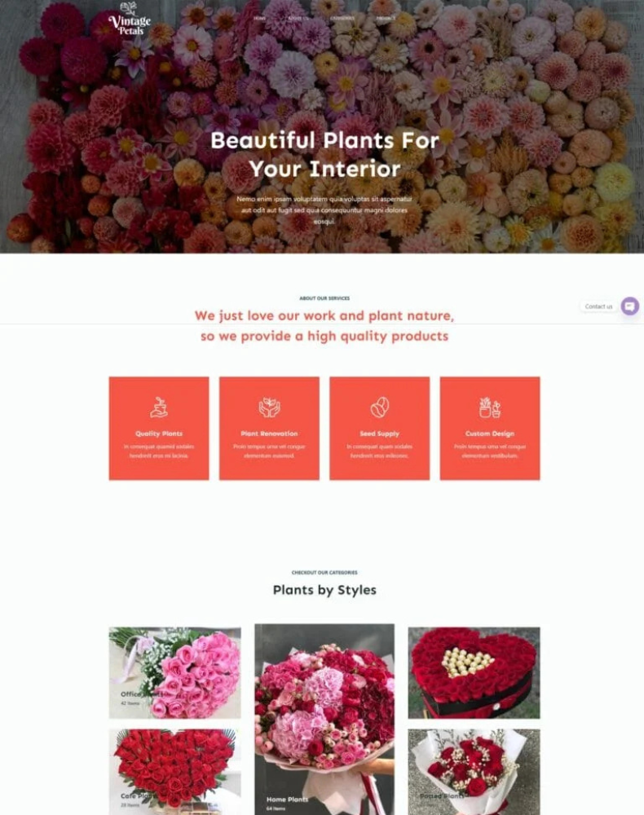Click the Quality Plants hand-and-plant icon
The width and height of the screenshot is (644, 815).
[x=159, y=407]
